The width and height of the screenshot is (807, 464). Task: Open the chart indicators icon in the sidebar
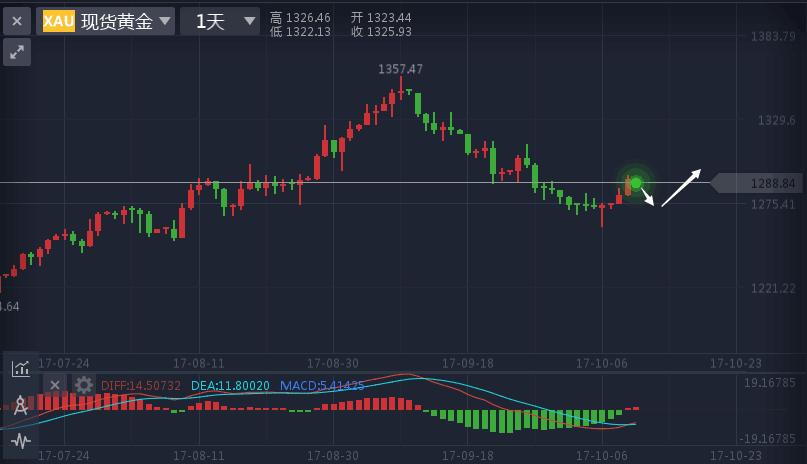21,368
